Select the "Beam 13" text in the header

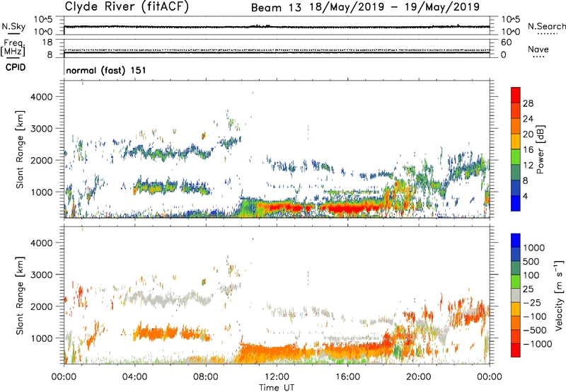pyautogui.click(x=276, y=8)
